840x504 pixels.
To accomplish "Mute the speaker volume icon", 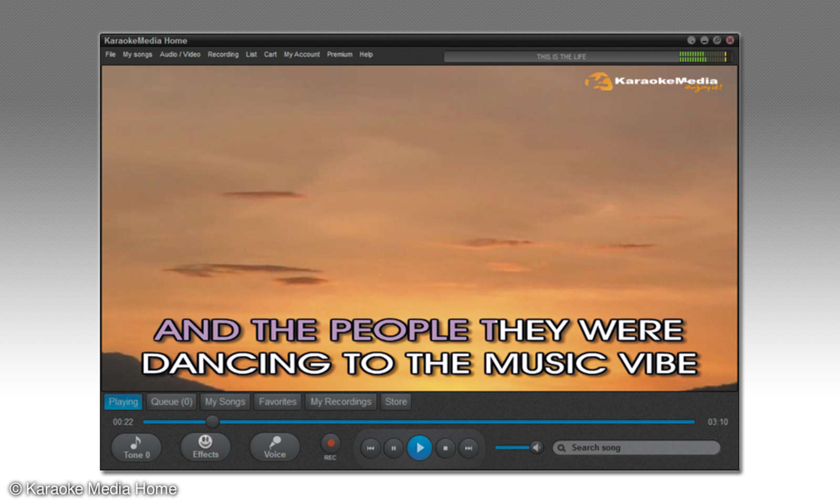I will (537, 447).
